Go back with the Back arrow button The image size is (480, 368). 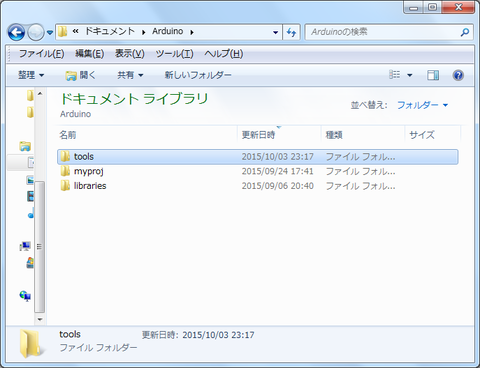[x=16, y=32]
